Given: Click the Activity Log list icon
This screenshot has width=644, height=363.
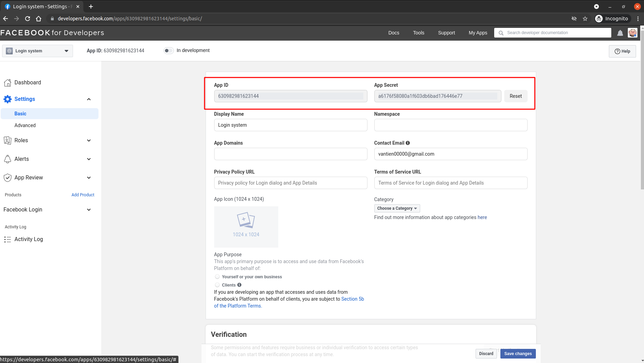Looking at the screenshot, I should pos(8,239).
